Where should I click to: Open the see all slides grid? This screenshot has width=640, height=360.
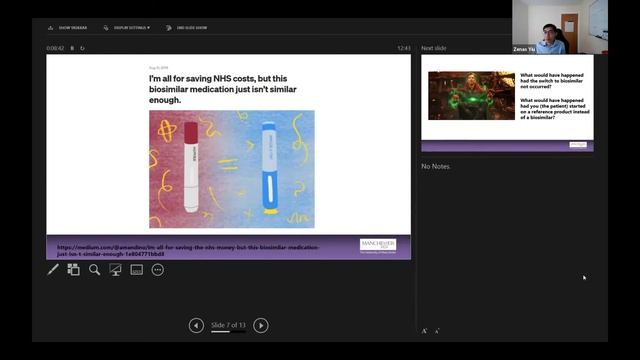tap(73, 270)
